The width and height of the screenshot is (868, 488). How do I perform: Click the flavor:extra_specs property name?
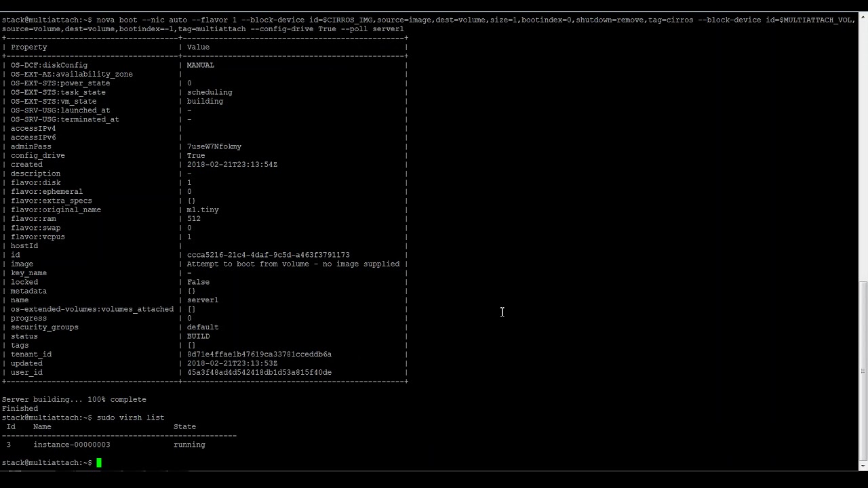(x=51, y=201)
